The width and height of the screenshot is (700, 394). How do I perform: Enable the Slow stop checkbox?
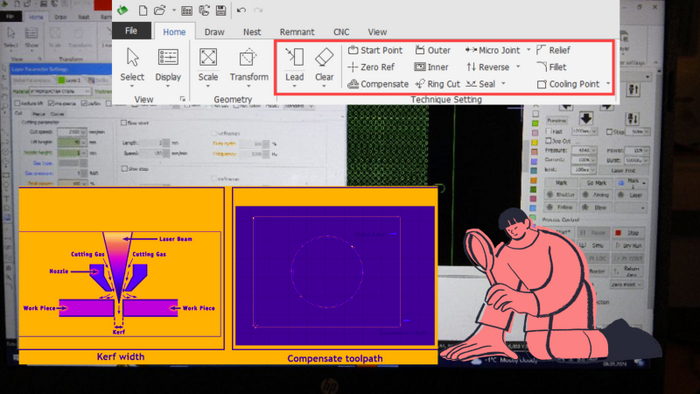124,169
